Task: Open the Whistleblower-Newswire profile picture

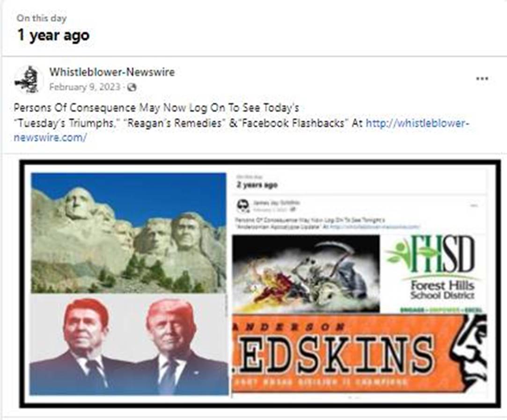Action: [28, 80]
